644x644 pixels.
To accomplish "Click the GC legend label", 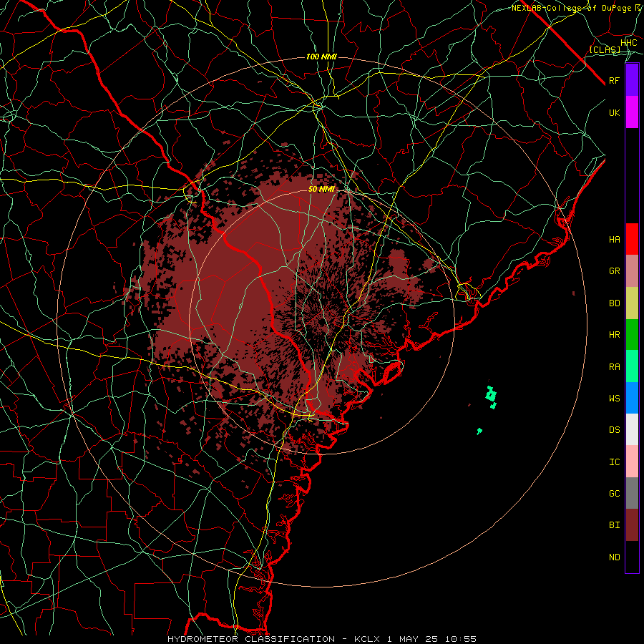I will [x=615, y=494].
